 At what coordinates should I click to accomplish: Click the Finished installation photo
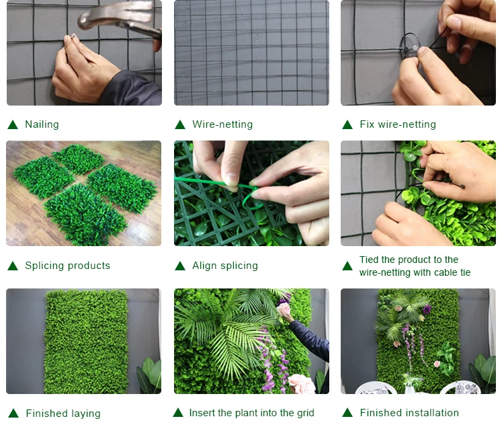coord(418,341)
